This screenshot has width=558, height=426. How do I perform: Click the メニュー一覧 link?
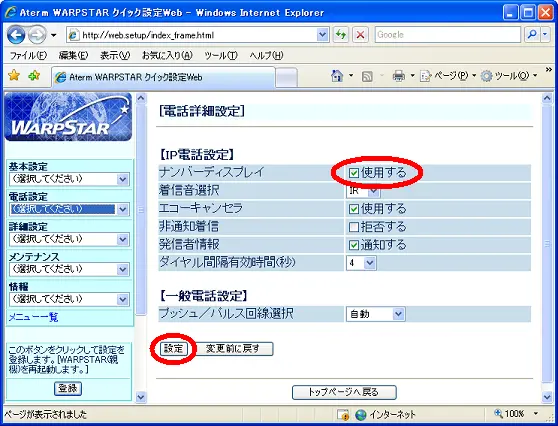click(33, 317)
